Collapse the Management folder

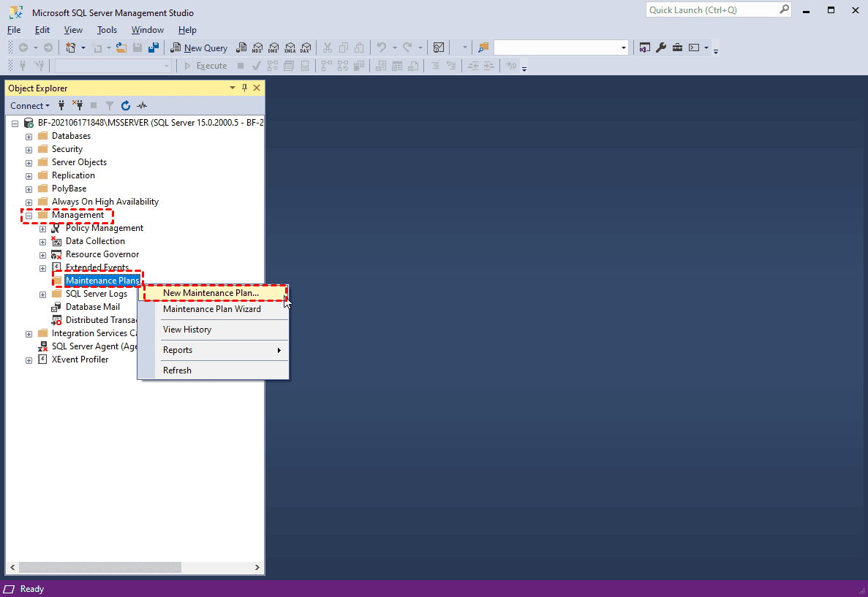tap(29, 216)
